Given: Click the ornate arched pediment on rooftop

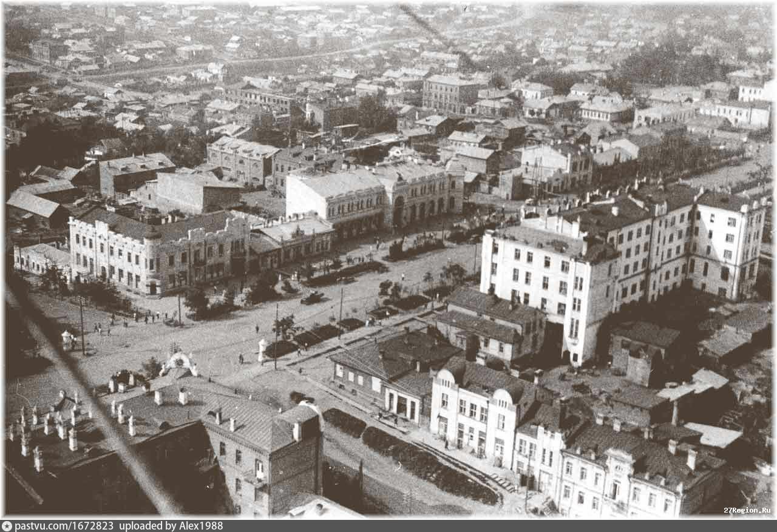Looking at the screenshot, I should tap(178, 364).
